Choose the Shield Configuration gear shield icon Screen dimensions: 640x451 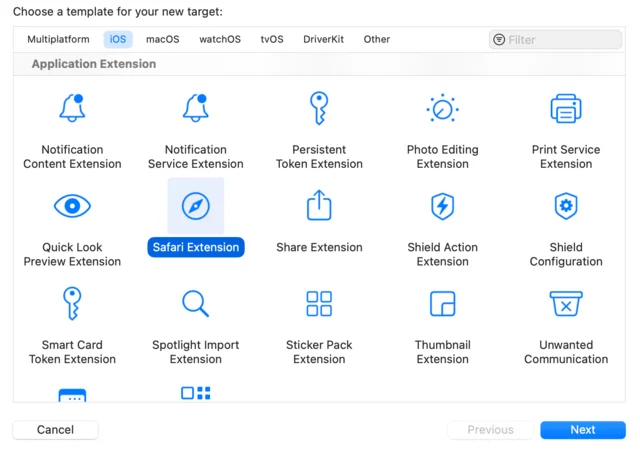(566, 206)
